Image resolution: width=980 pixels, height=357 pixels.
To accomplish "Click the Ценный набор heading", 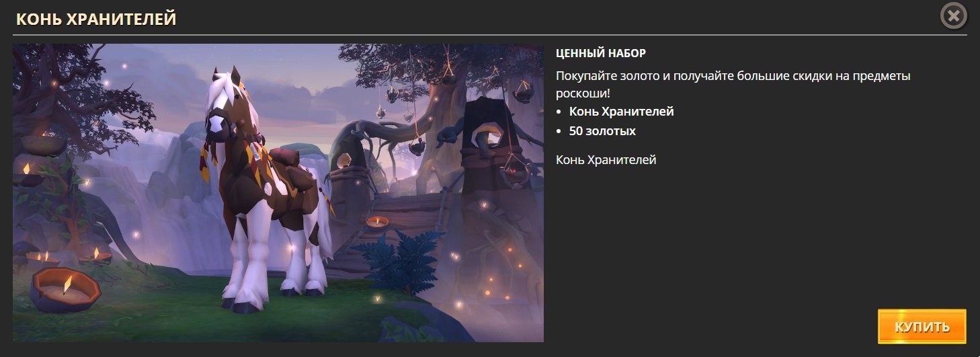I will [601, 53].
